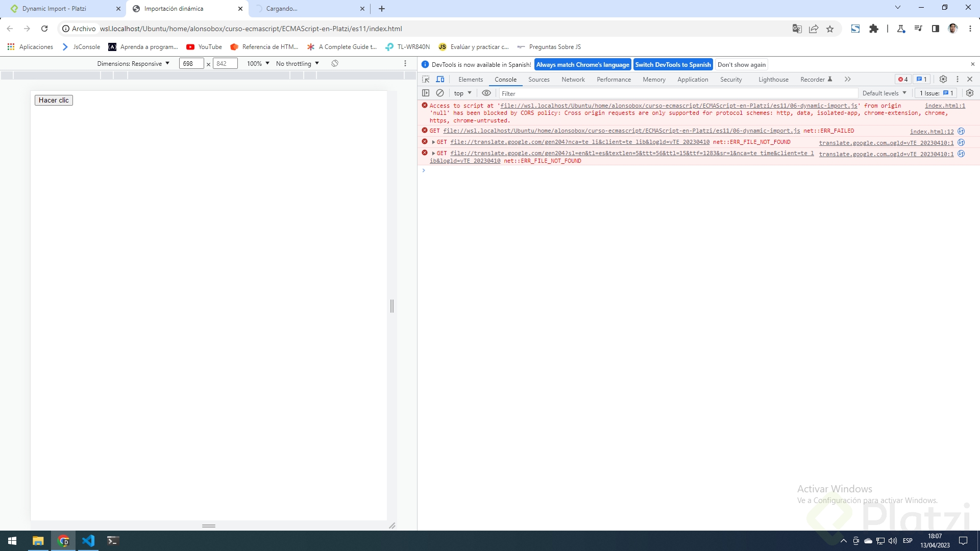This screenshot has height=551, width=980.
Task: Toggle the device toolbar icon
Action: (x=440, y=79)
